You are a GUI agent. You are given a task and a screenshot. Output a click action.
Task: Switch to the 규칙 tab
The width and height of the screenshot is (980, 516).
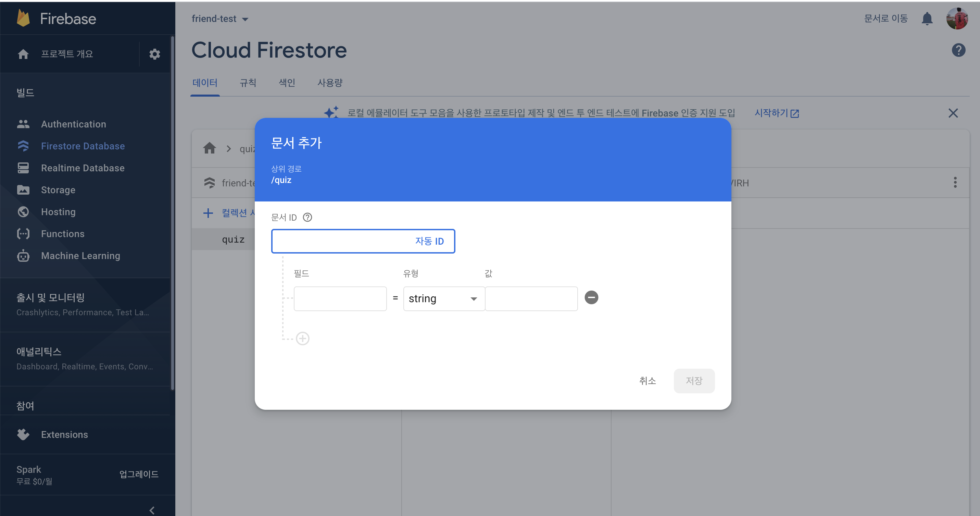(x=248, y=83)
